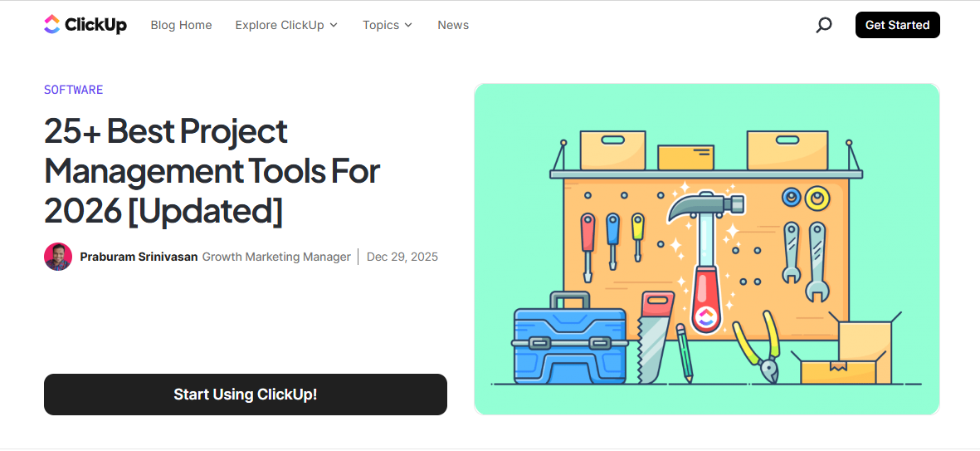
Task: Open the toolbox hero illustration
Action: point(707,249)
